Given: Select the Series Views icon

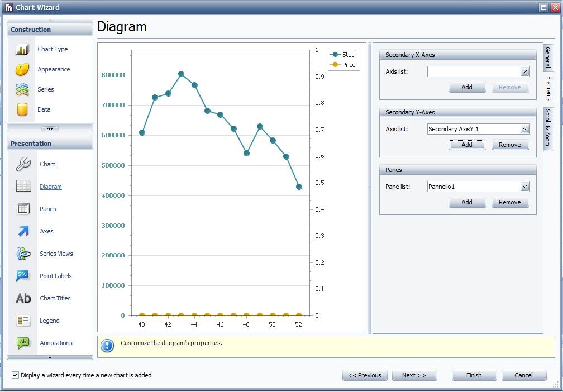Looking at the screenshot, I should pyautogui.click(x=23, y=254).
